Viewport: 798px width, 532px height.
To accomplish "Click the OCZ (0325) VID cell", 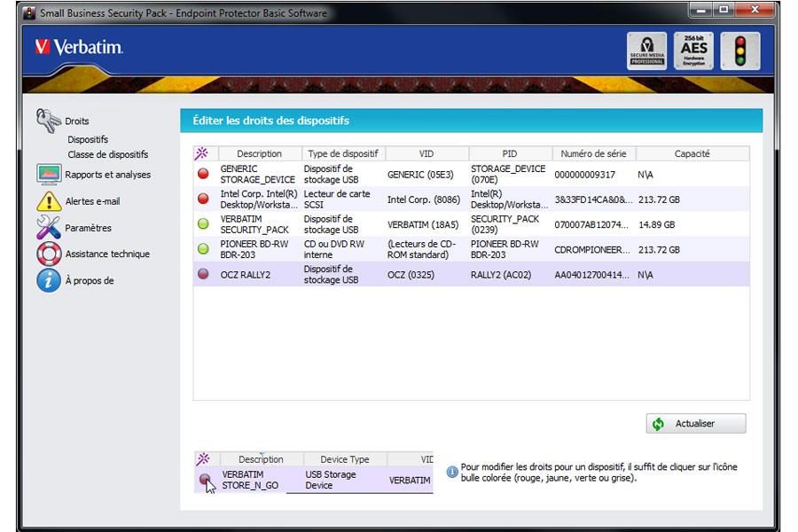I will (411, 275).
